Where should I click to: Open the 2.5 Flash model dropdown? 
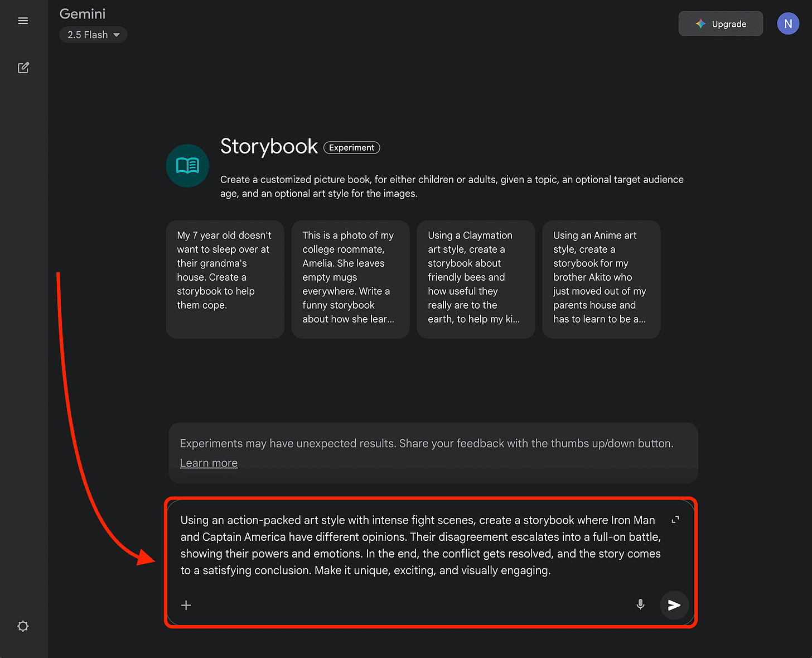[94, 35]
